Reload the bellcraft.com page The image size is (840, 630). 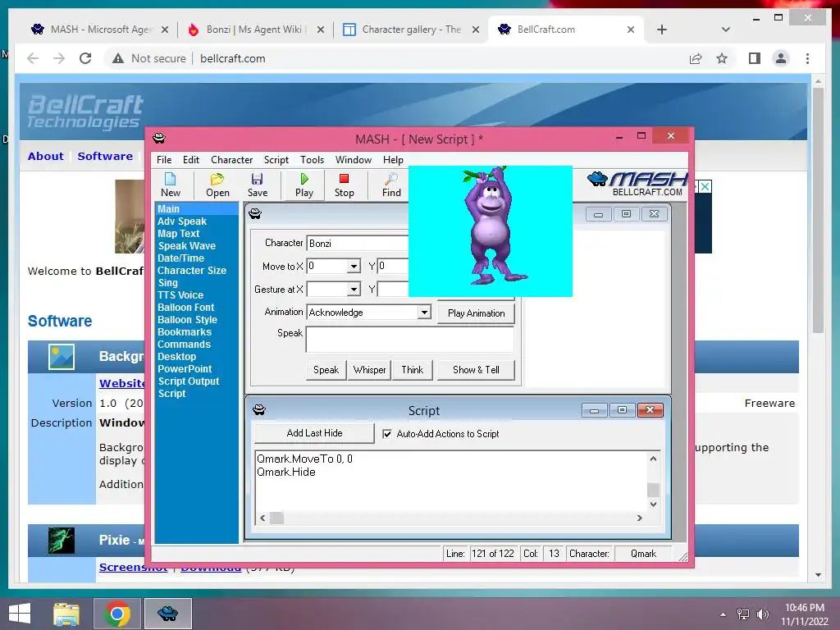point(85,58)
